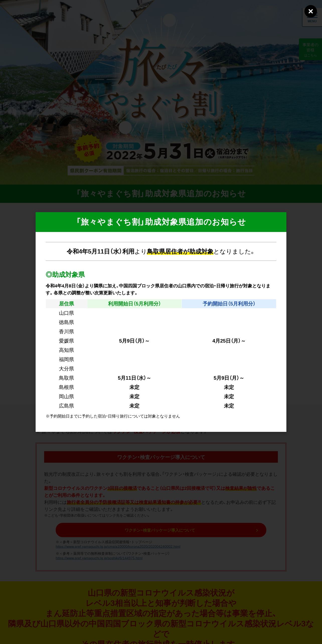The width and height of the screenshot is (322, 644).
Task: Click the green banner behind the popup
Action: (x=161, y=194)
